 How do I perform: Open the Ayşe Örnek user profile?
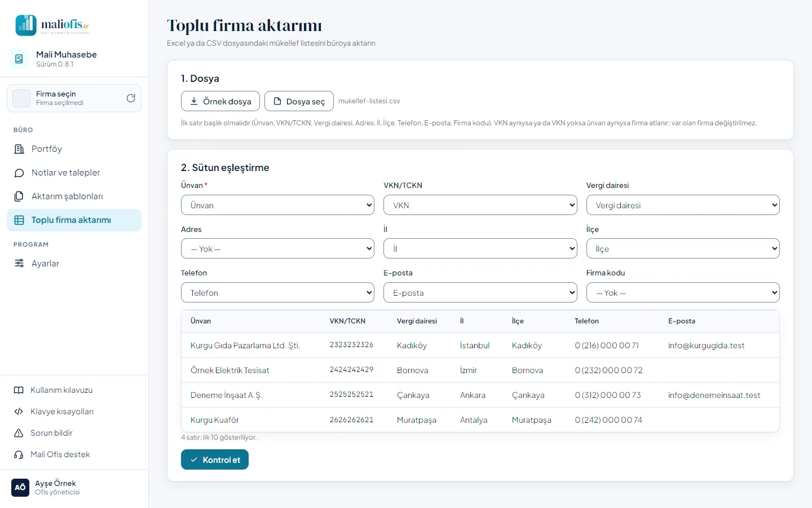coord(74,488)
